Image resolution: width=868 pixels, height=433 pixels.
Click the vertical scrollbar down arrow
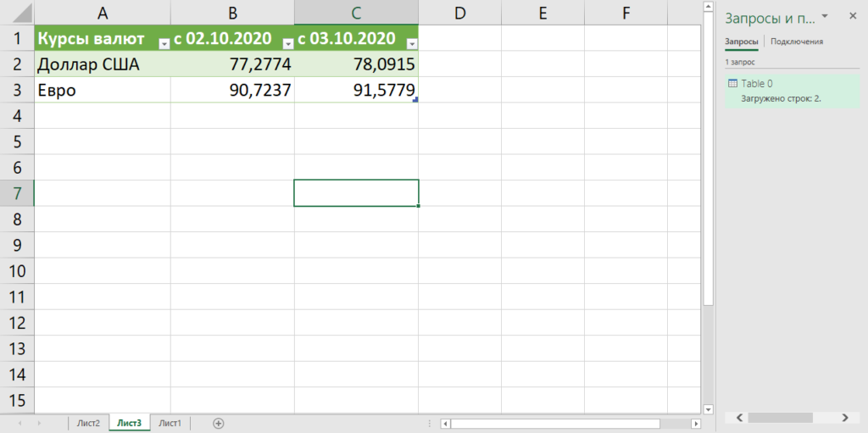707,408
